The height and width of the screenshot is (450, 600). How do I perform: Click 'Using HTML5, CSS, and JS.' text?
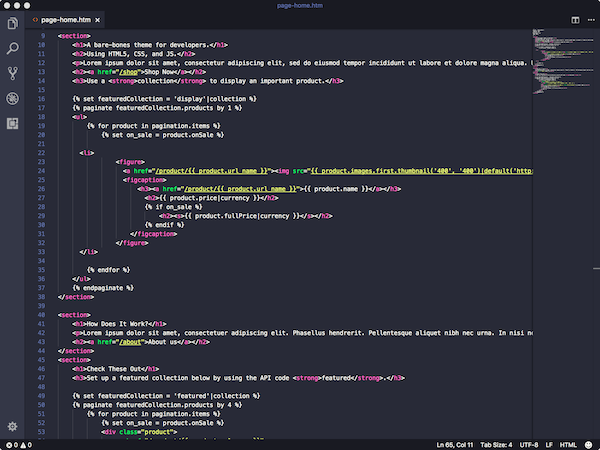(x=132, y=54)
